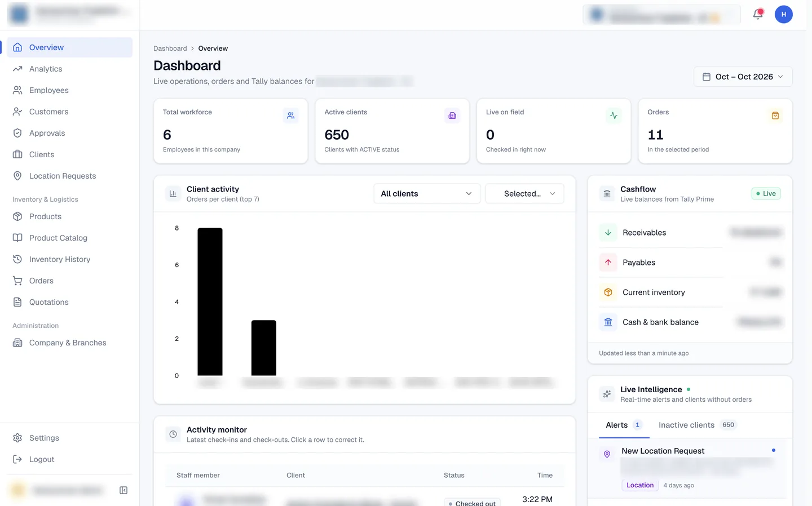Open Inventory History in the sidebar
812x506 pixels.
(x=70, y=259)
